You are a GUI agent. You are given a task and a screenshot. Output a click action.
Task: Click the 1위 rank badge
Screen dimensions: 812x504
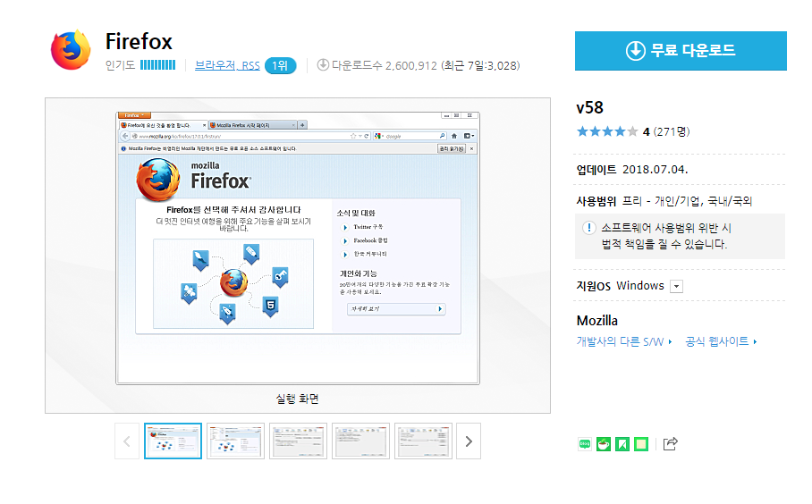tap(280, 66)
